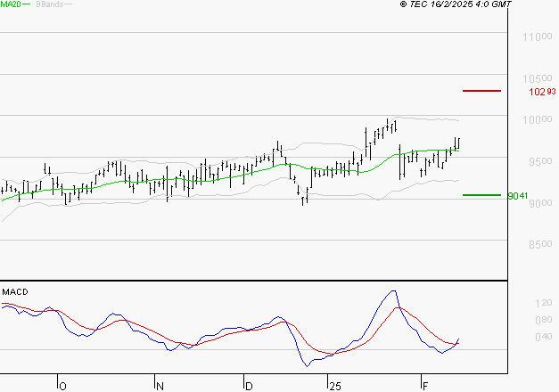Select the N month marker on time axis
Image resolution: width=559 pixels, height=392 pixels.
click(x=160, y=386)
